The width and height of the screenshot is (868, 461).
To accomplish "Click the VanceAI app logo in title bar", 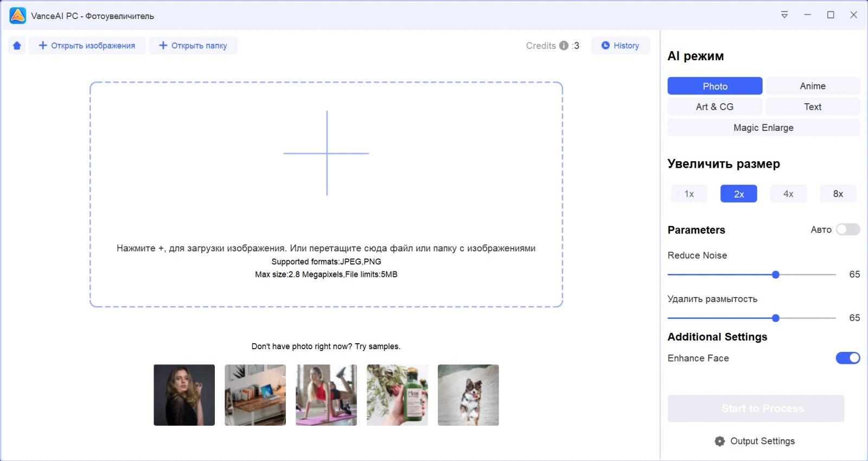I will point(18,16).
